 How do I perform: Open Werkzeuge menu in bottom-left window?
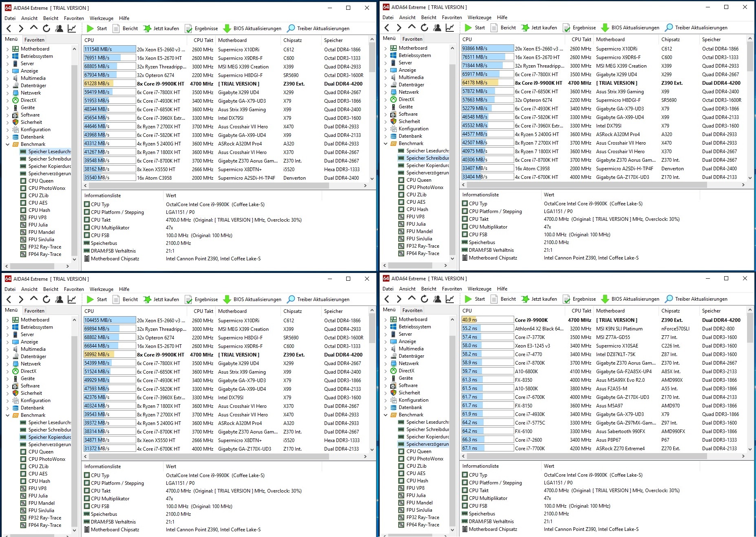[102, 289]
